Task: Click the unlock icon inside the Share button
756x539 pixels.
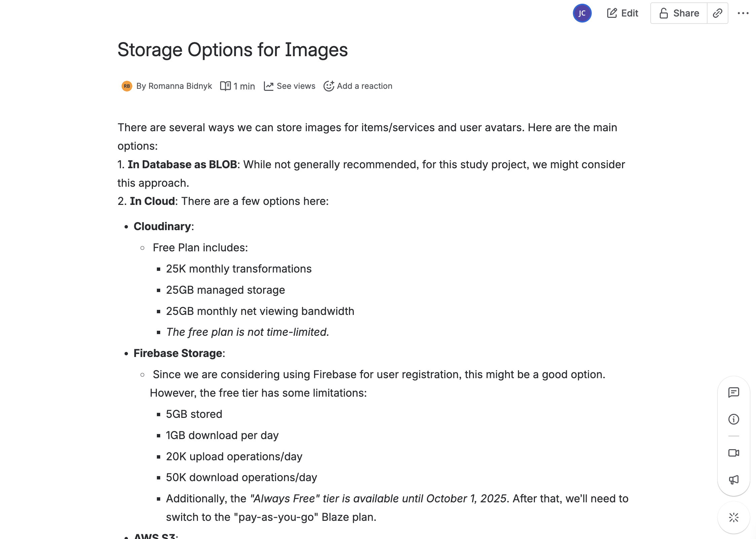Action: point(663,13)
